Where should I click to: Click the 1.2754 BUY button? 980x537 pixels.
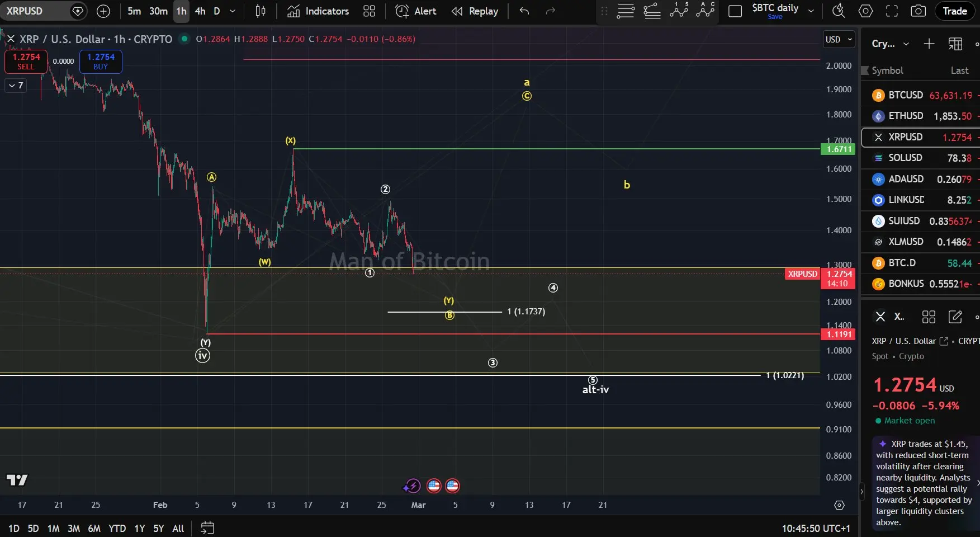(101, 62)
